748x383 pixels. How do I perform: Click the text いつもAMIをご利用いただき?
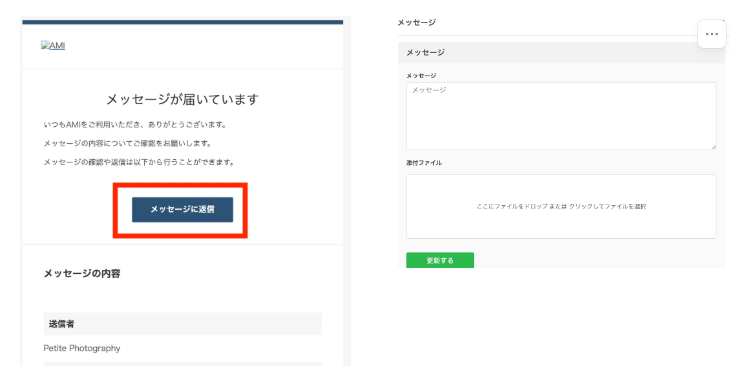coord(93,124)
